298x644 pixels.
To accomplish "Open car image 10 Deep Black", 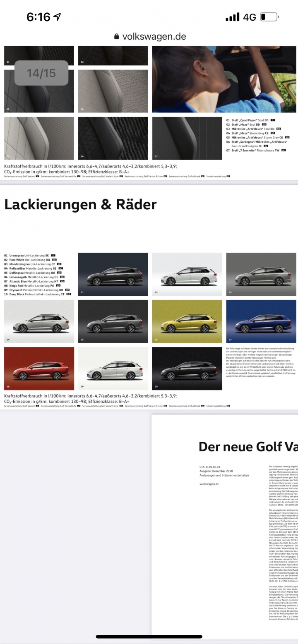I will pyautogui.click(x=187, y=369).
